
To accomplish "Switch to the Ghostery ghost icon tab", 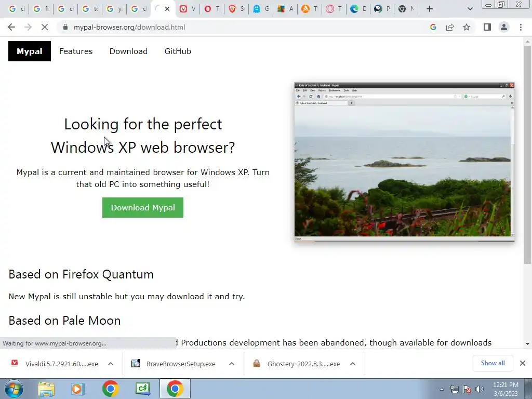I will 261,9.
